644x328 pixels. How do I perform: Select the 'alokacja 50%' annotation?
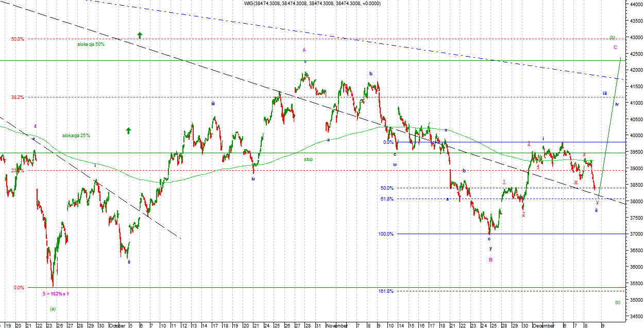(x=91, y=44)
